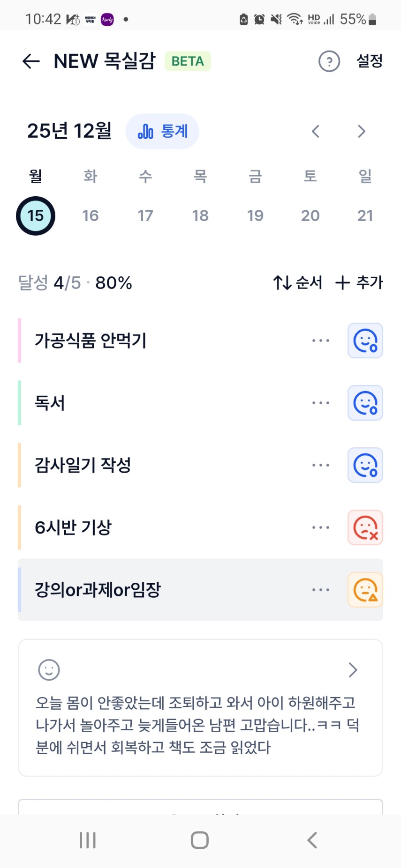
Task: Toggle 독서 completion status face
Action: [365, 403]
